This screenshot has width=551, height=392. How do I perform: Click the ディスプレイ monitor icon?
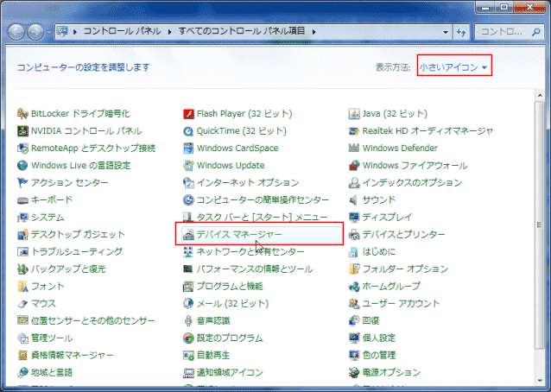pos(354,218)
